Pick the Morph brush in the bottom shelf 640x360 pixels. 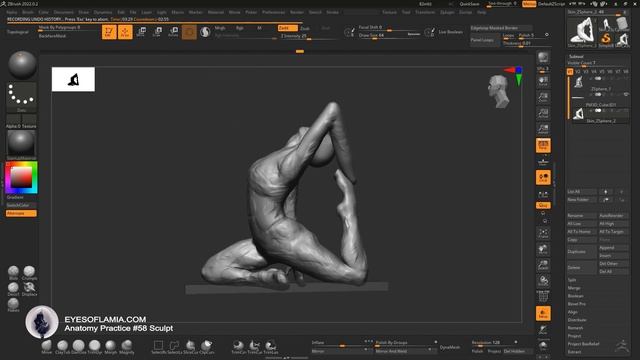pyautogui.click(x=111, y=347)
